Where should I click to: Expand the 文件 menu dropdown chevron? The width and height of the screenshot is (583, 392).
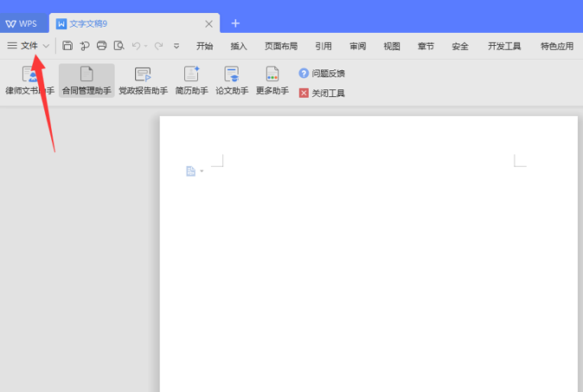pyautogui.click(x=46, y=46)
